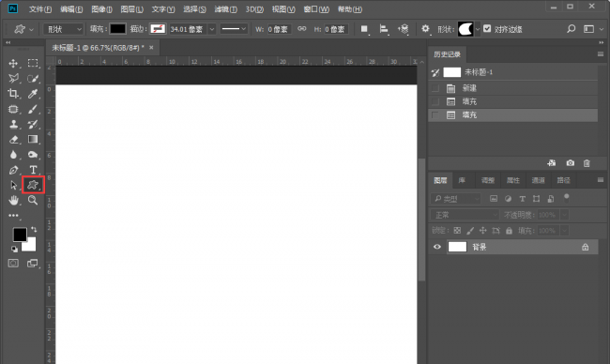Viewport: 610px width, 364px height.
Task: Switch to the Paths tab
Action: [563, 180]
